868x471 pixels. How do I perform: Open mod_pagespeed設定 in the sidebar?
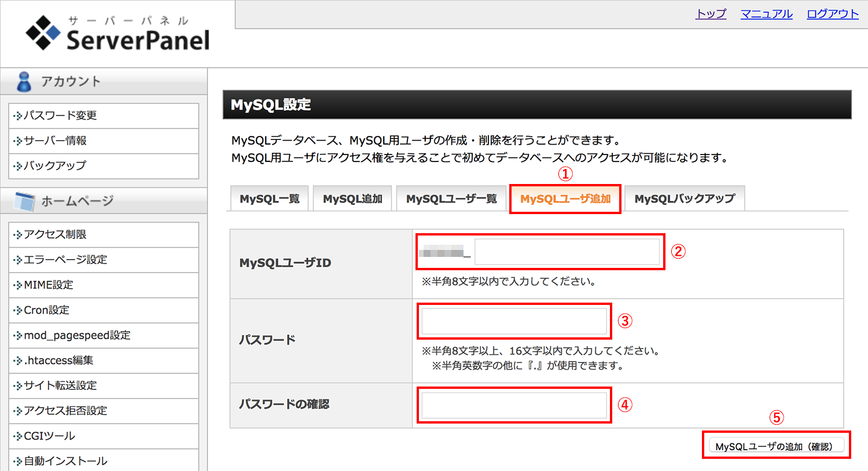pos(104,335)
